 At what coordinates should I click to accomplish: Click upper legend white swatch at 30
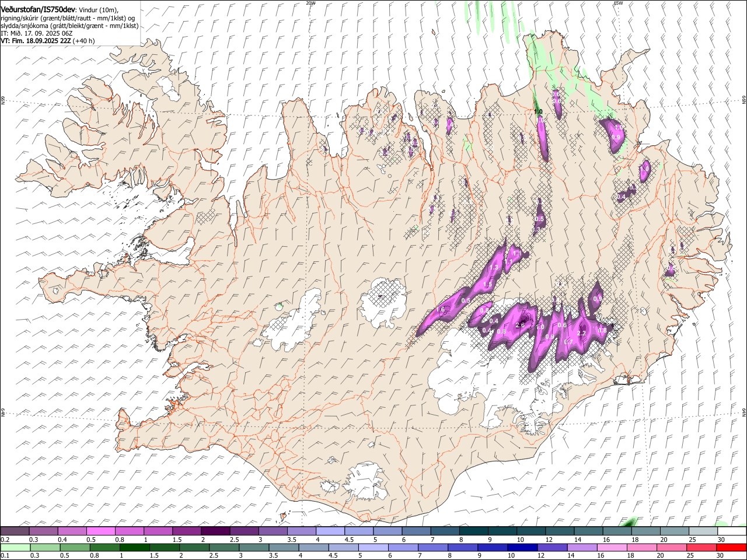coord(732,531)
